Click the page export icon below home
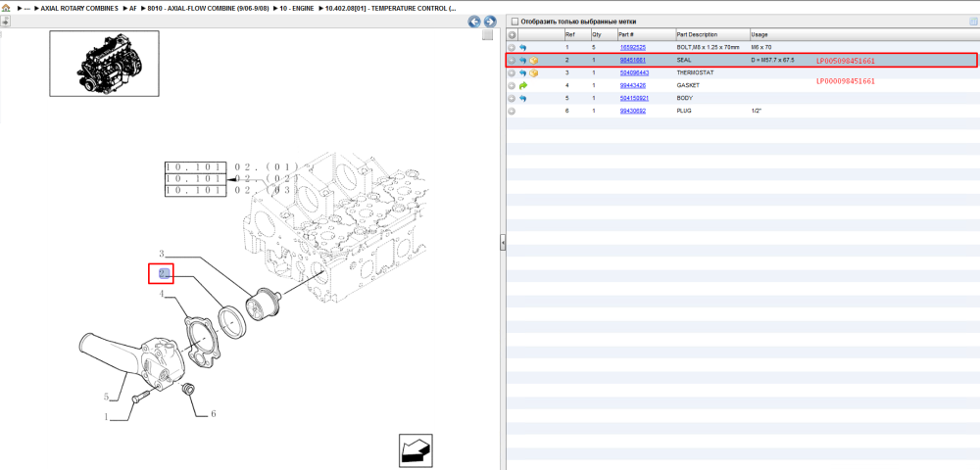Viewport: 980px width, 470px height. 5,22
